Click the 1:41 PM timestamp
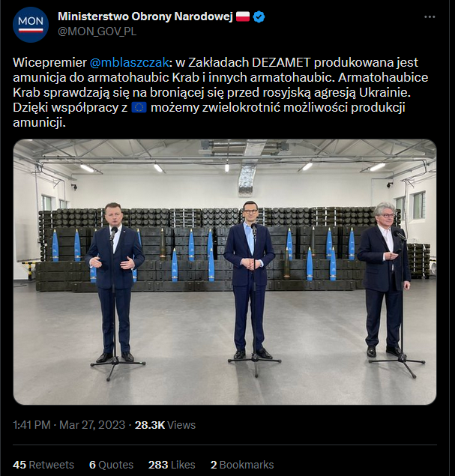This screenshot has width=455, height=476. [x=31, y=424]
